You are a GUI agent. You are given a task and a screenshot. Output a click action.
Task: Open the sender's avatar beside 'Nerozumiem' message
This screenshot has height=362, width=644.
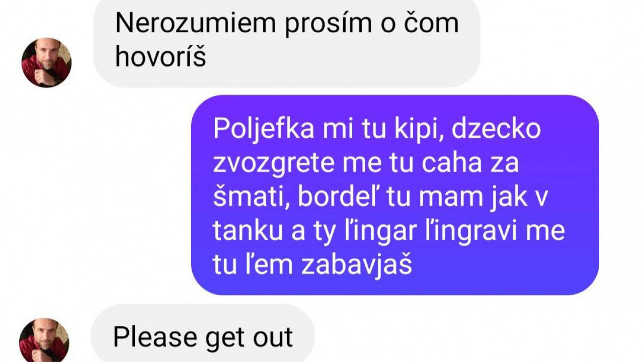click(46, 63)
